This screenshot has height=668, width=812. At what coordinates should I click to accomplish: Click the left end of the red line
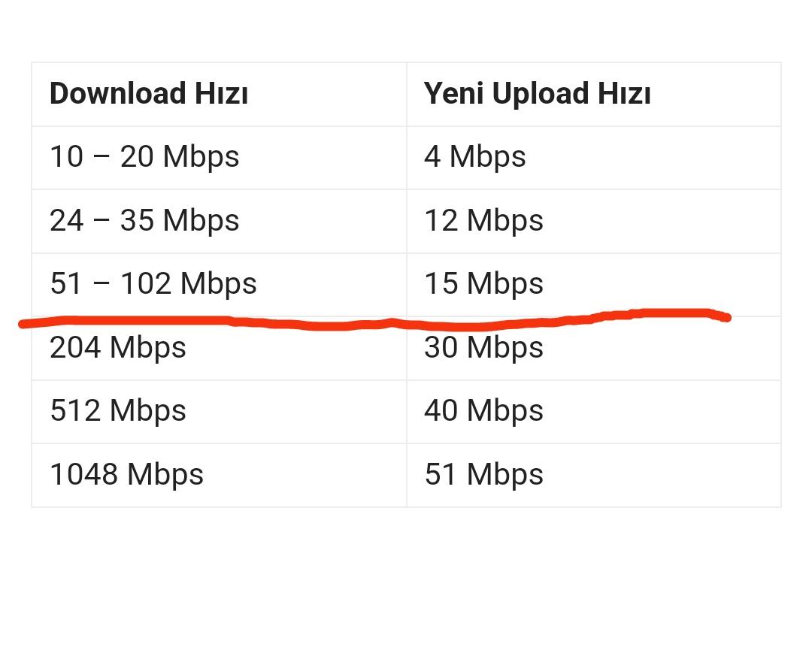click(23, 324)
